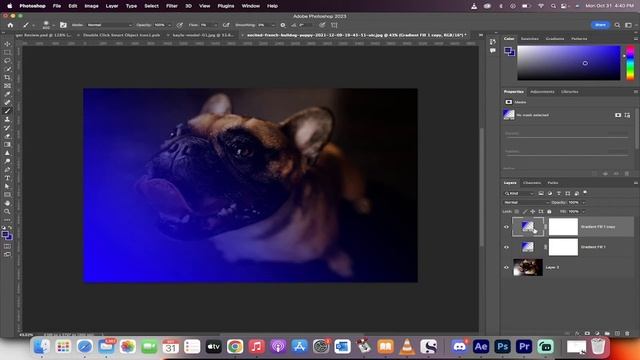This screenshot has width=640, height=360.
Task: Open the Flow dropdown in options bar
Action: 216,25
